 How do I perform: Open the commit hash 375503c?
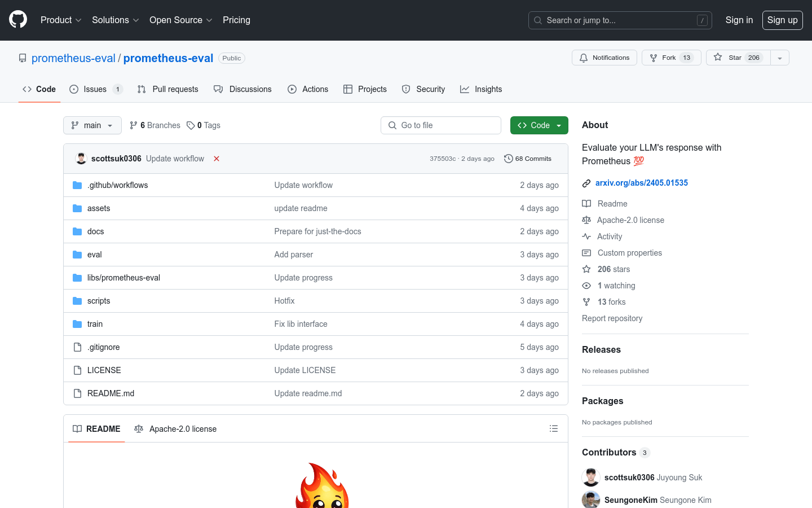(443, 159)
